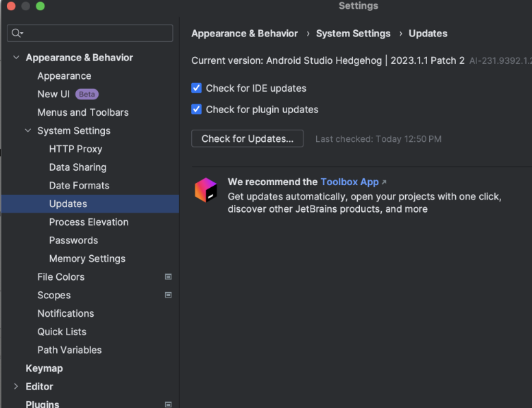Click the project-level icon next to Plugins
This screenshot has height=408, width=532.
(168, 405)
